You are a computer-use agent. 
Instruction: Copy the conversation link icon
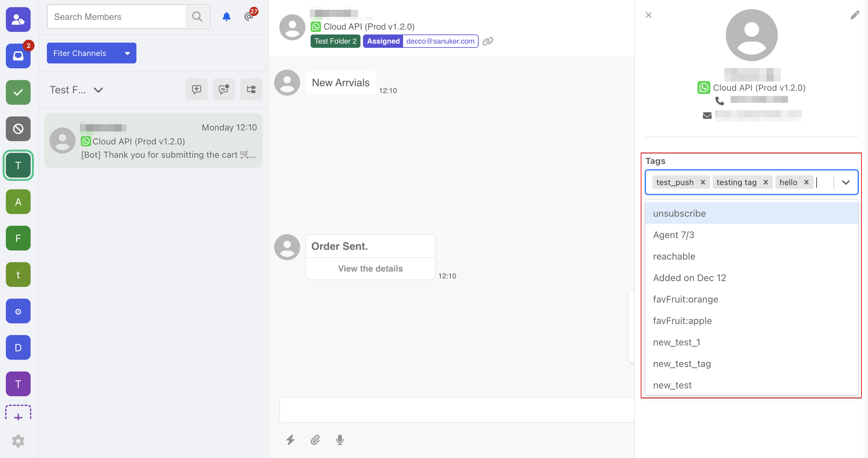pyautogui.click(x=488, y=41)
